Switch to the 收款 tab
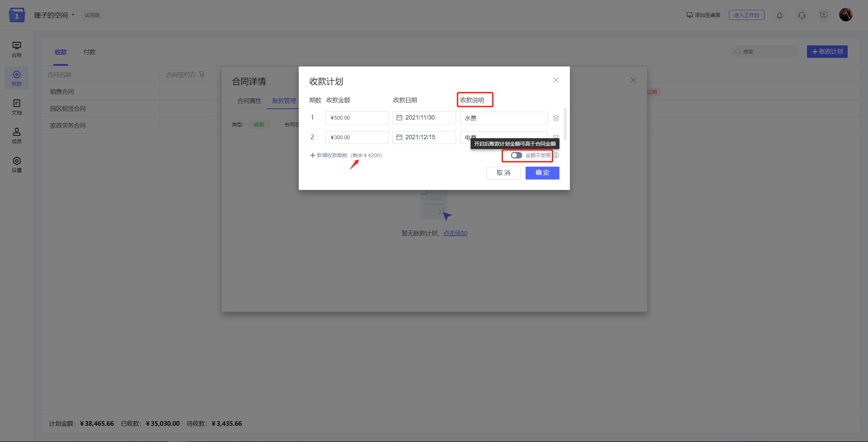Viewport: 868px width, 442px height. click(61, 52)
